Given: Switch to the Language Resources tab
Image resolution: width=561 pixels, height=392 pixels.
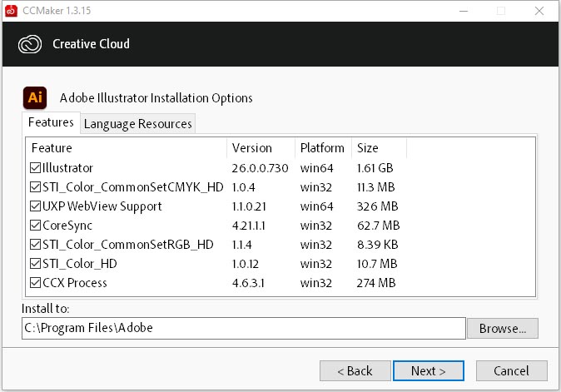Looking at the screenshot, I should point(137,124).
